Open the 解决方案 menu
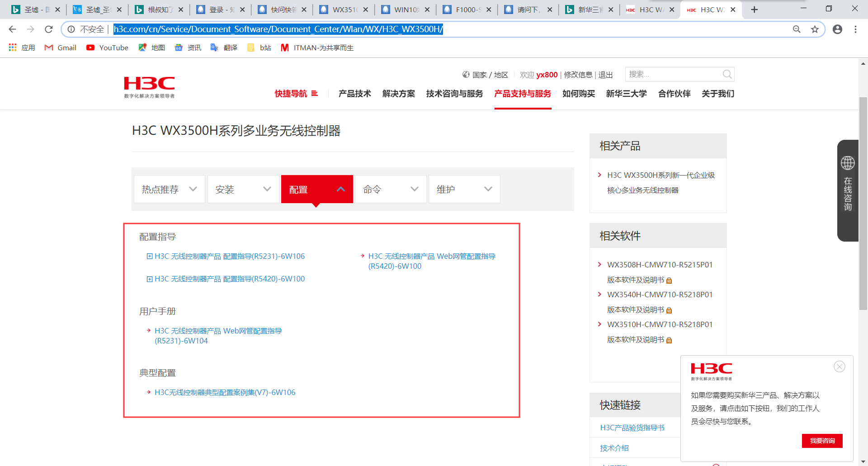This screenshot has width=868, height=466. coord(399,94)
